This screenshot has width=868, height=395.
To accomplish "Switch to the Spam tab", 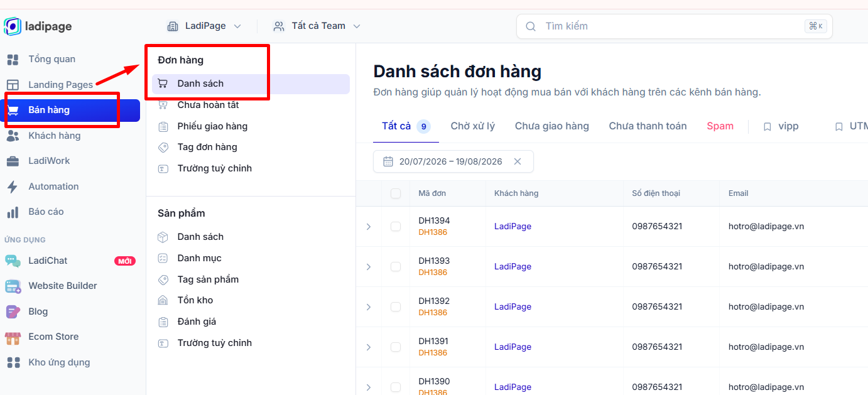I will point(720,126).
